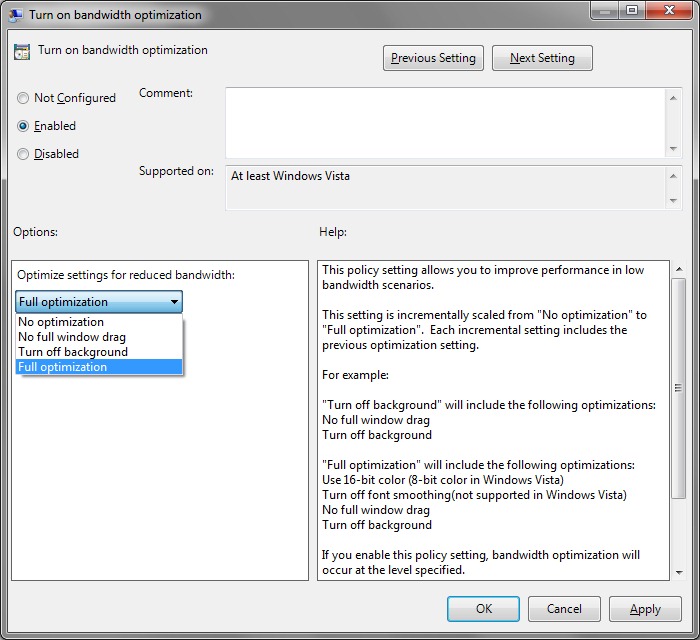700x640 pixels.
Task: Go to Next Setting
Action: (542, 58)
